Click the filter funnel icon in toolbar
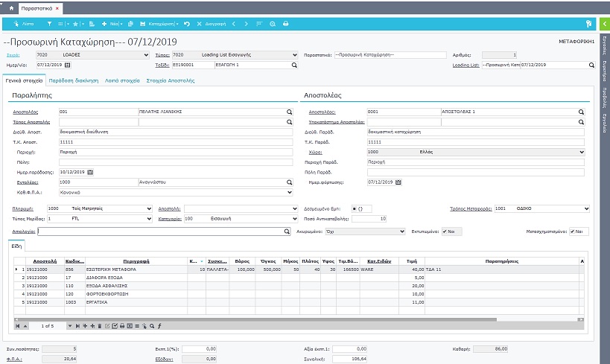The width and height of the screenshot is (610, 364). pyautogui.click(x=50, y=24)
